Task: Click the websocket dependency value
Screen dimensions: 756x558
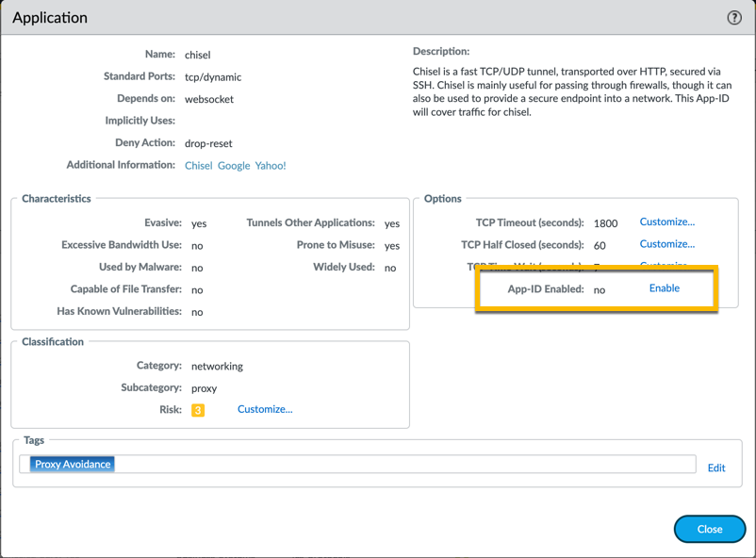Action: point(209,99)
